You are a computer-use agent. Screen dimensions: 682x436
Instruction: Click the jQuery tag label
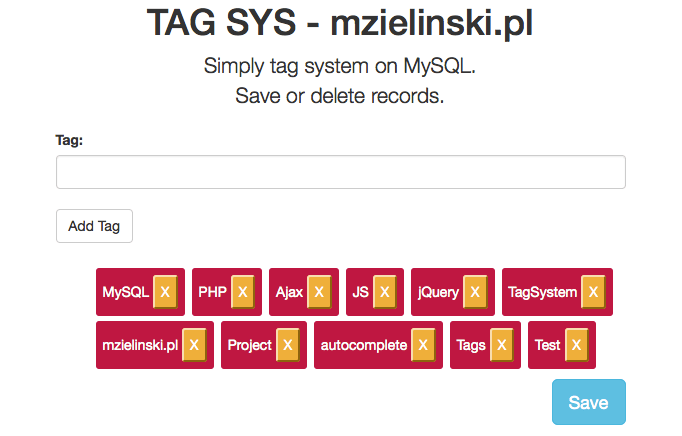[x=438, y=292]
